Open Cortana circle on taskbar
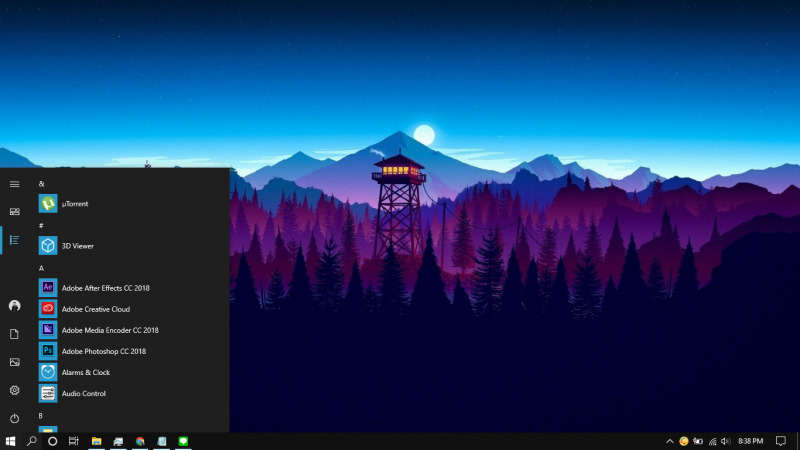Viewport: 800px width, 450px height. [x=53, y=441]
